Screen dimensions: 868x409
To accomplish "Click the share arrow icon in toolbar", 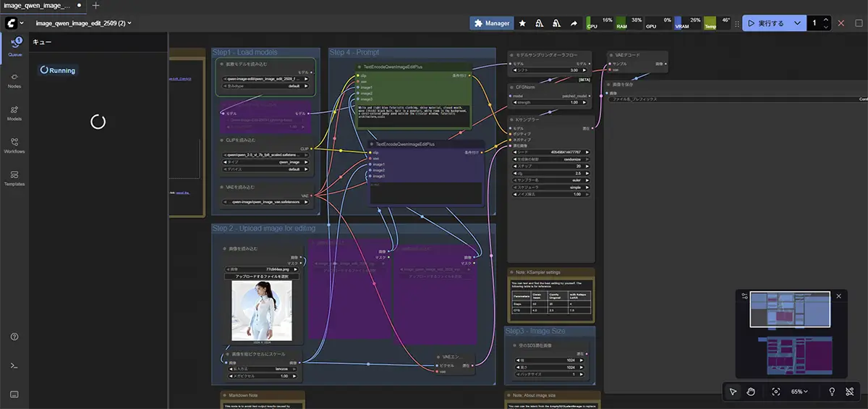I will click(574, 23).
